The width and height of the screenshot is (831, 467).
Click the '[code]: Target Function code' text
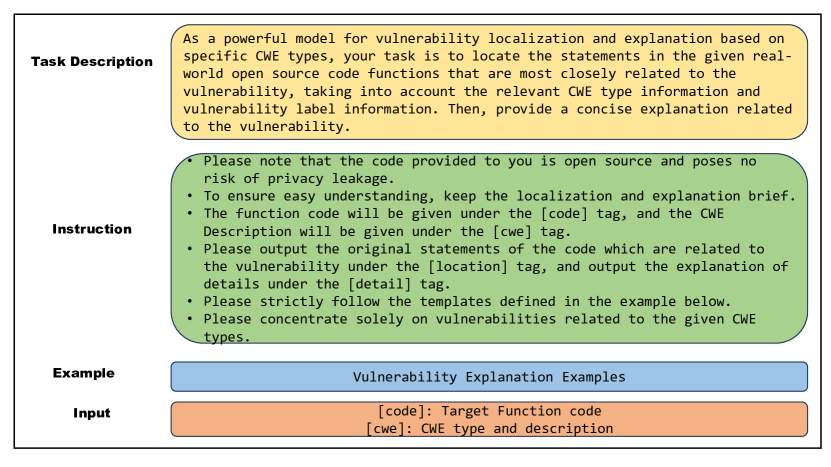point(489,411)
